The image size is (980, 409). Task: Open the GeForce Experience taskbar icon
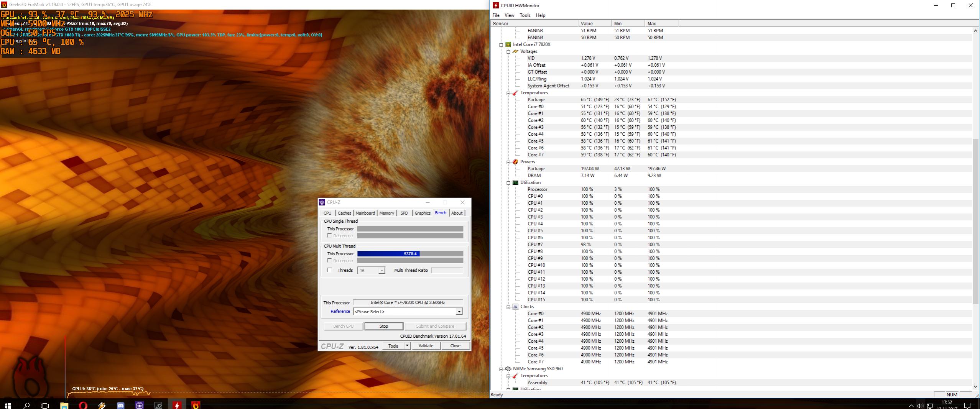tap(158, 405)
